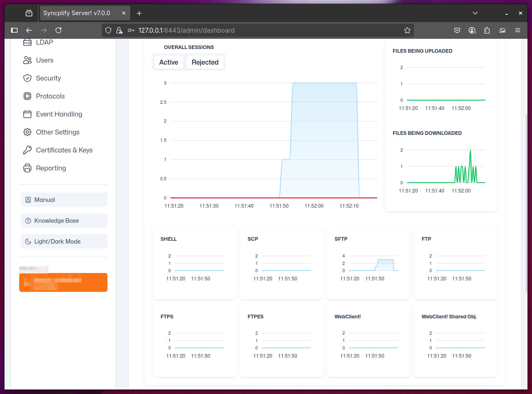Open the LDAP configuration section
This screenshot has height=394, width=532.
pyautogui.click(x=27, y=42)
